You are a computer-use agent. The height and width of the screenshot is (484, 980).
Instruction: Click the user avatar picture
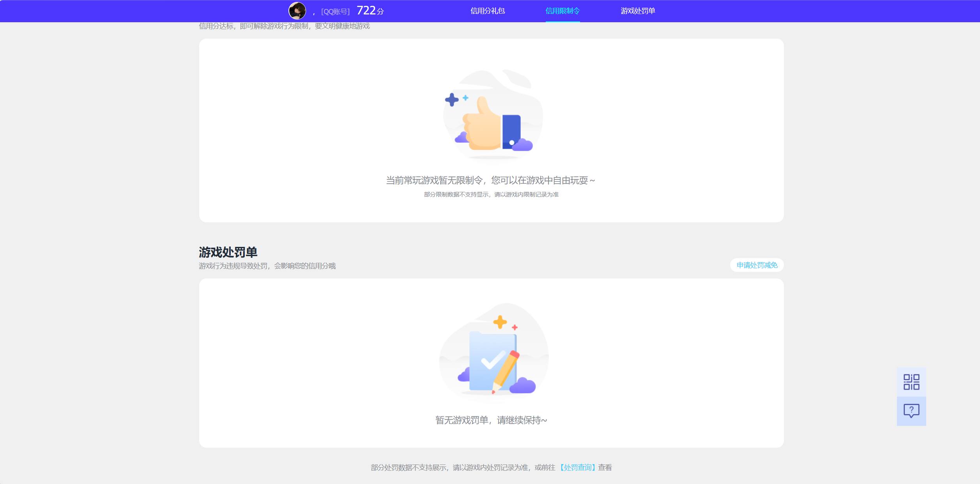tap(297, 11)
